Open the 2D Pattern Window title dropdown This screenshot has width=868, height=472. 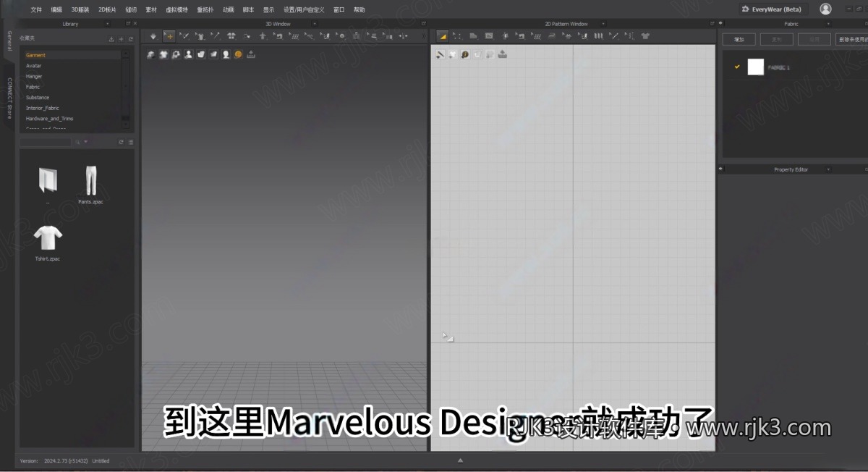click(604, 24)
